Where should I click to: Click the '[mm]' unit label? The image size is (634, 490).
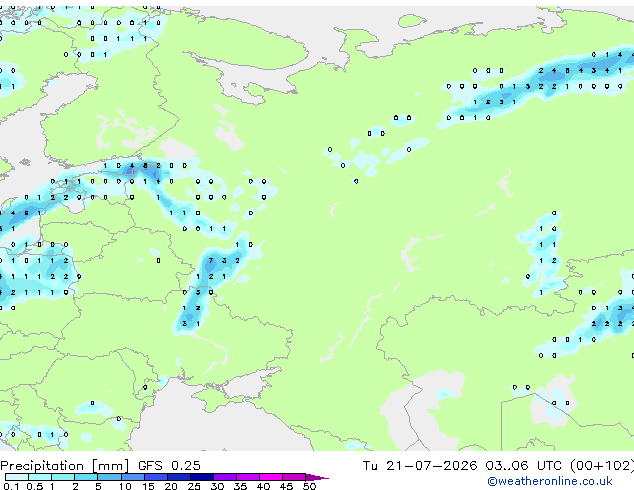coord(111,466)
